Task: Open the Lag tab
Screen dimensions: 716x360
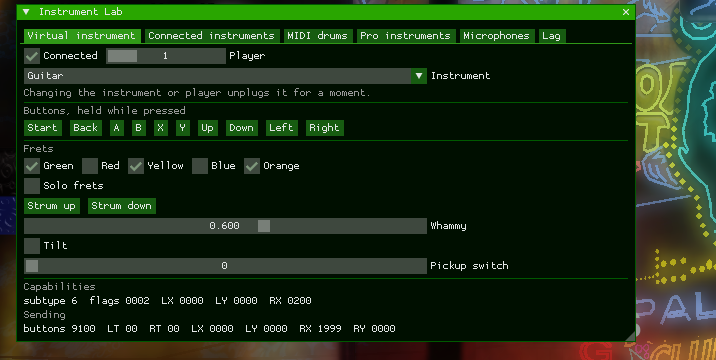Action: pyautogui.click(x=551, y=36)
